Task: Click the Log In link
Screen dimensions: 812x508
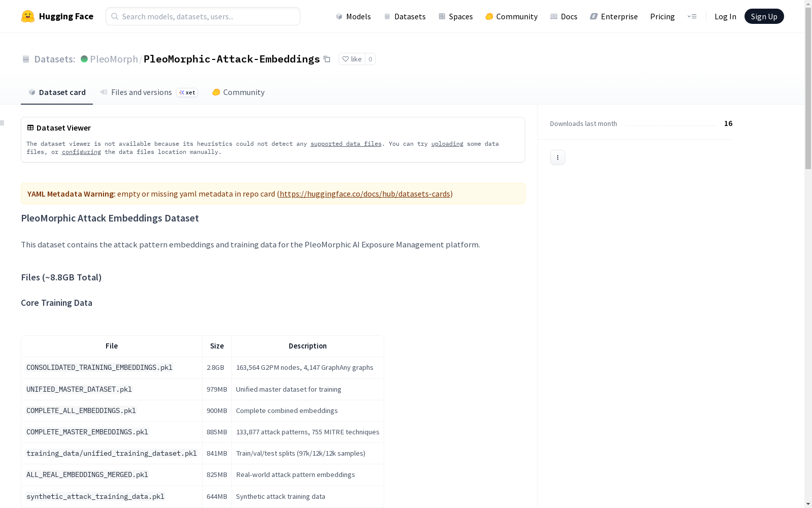Action: [725, 16]
